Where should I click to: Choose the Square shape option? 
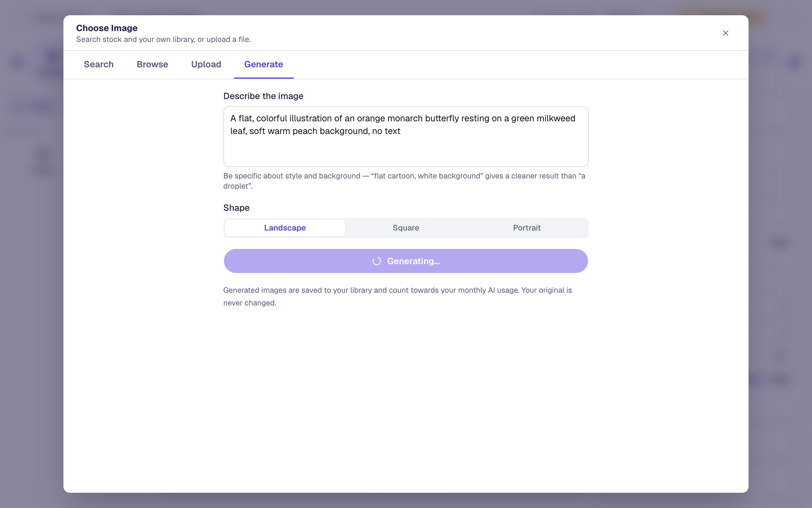click(x=406, y=228)
